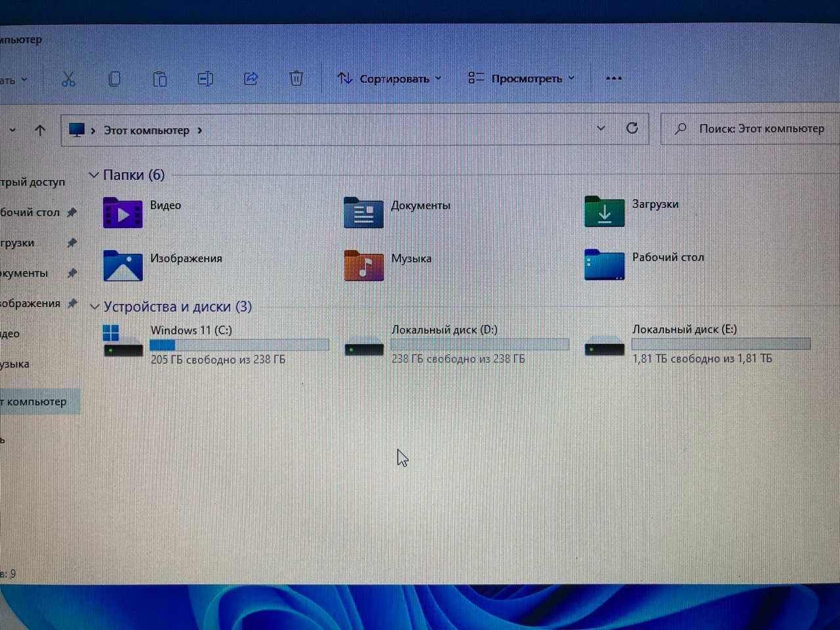This screenshot has height=630, width=840.
Task: Go up one level with up arrow
Action: 40,130
